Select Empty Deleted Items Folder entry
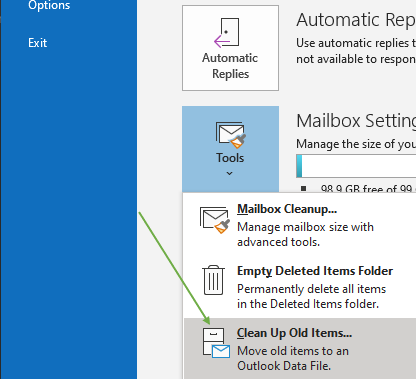 [300, 287]
